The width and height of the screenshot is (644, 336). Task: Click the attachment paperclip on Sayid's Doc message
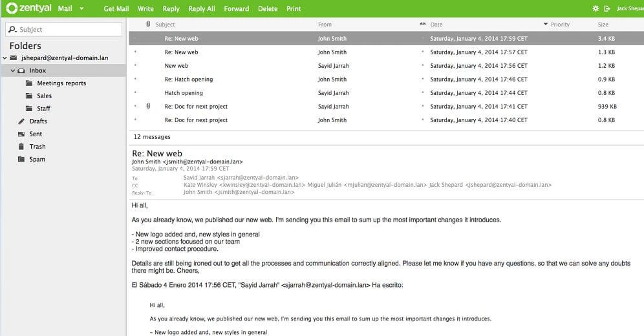click(x=148, y=106)
